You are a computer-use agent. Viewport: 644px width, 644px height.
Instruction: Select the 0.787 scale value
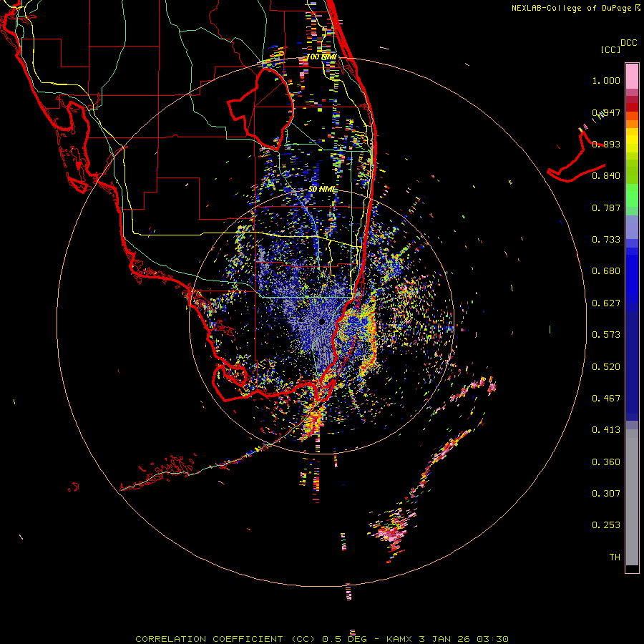[x=606, y=208]
